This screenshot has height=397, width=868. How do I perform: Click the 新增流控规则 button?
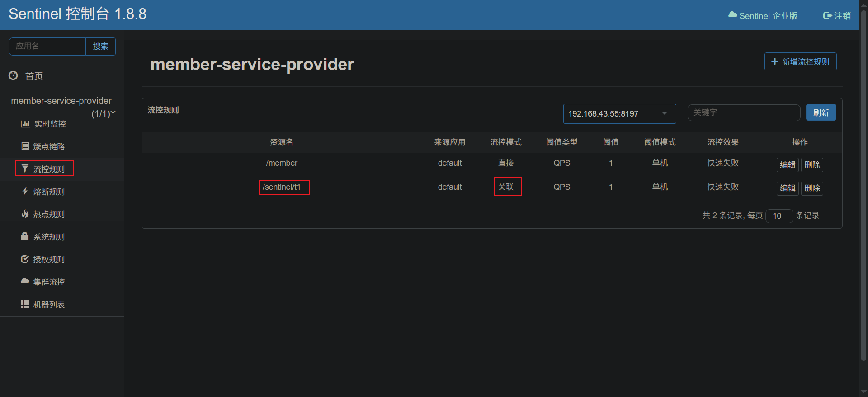coord(800,61)
